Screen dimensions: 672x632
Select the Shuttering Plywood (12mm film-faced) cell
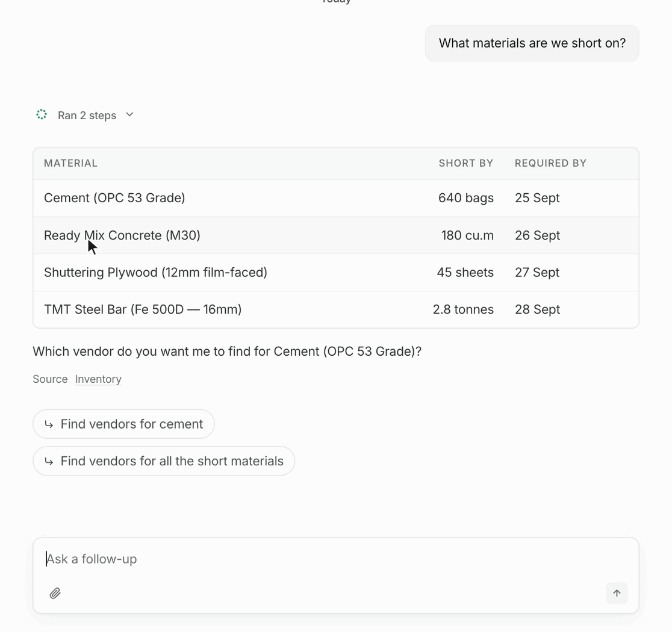[155, 273]
